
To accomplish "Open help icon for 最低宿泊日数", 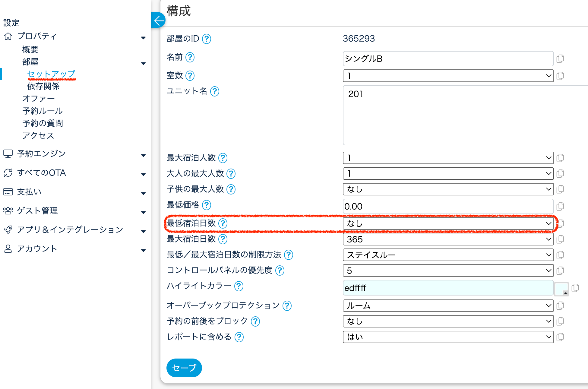I will (223, 223).
